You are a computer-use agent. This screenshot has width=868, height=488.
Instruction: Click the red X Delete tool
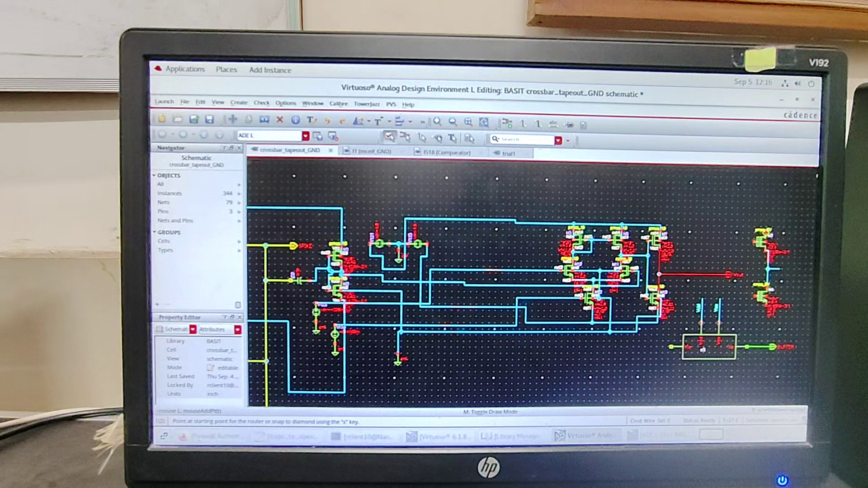click(279, 120)
